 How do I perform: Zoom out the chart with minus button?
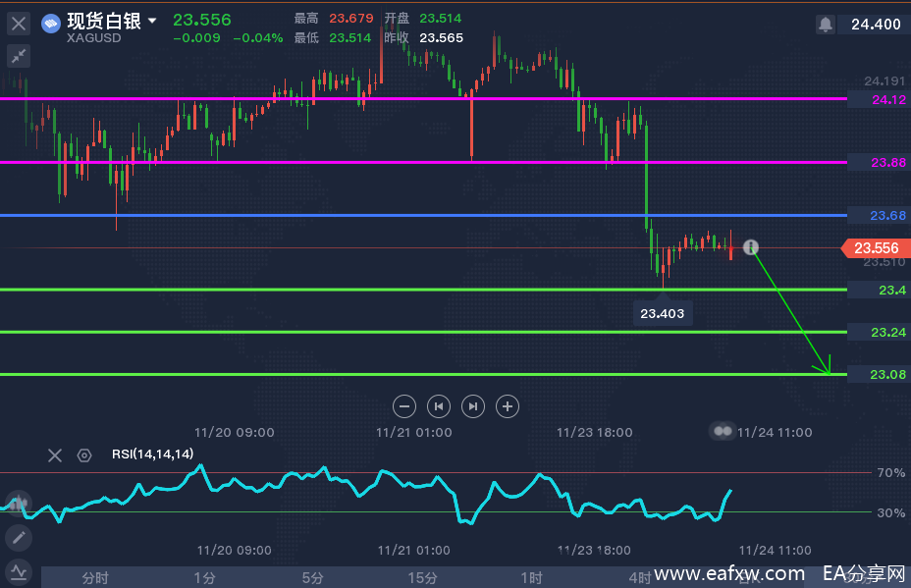[404, 405]
